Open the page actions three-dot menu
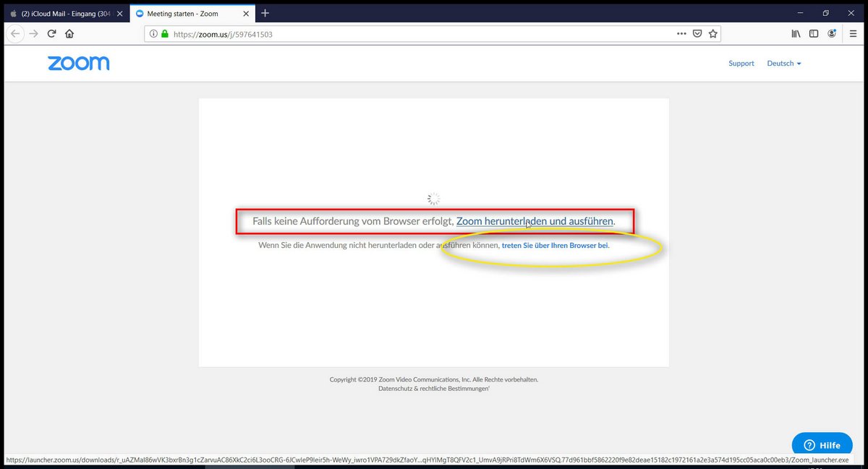This screenshot has width=868, height=469. pyautogui.click(x=681, y=33)
